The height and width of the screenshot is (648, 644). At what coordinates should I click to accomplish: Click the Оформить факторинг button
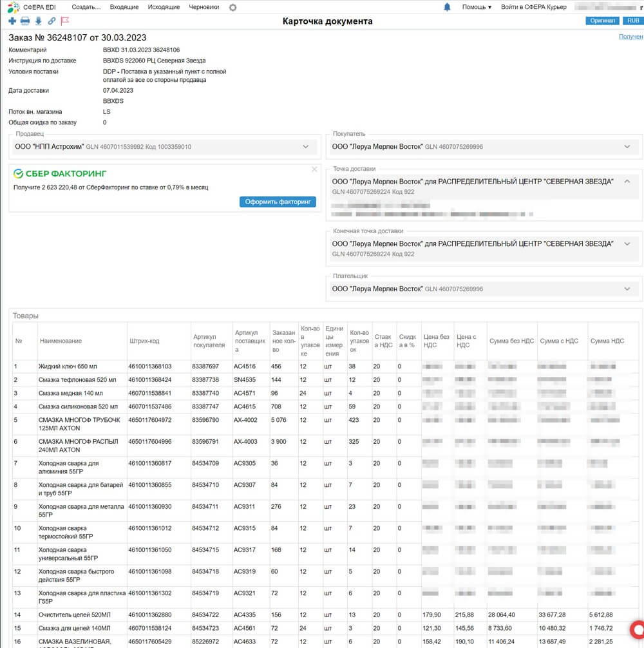[278, 202]
